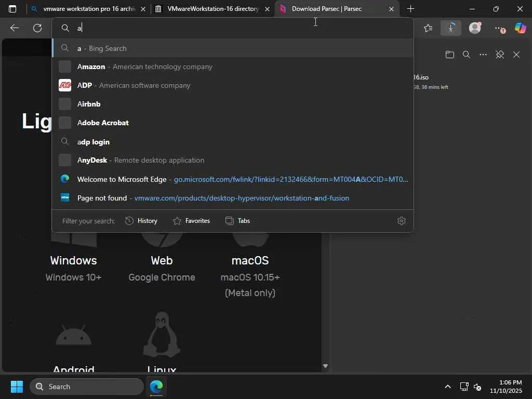This screenshot has height=399, width=532.
Task: Filter search by History
Action: (141, 221)
